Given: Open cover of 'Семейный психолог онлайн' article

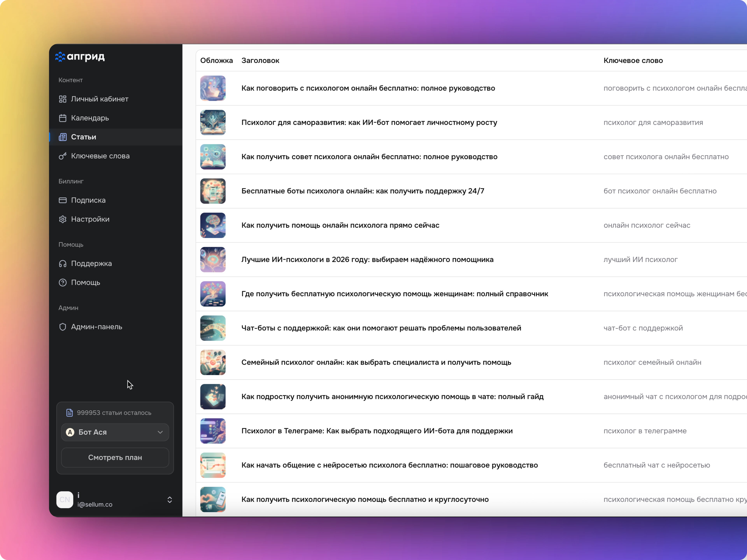Looking at the screenshot, I should pos(213,362).
